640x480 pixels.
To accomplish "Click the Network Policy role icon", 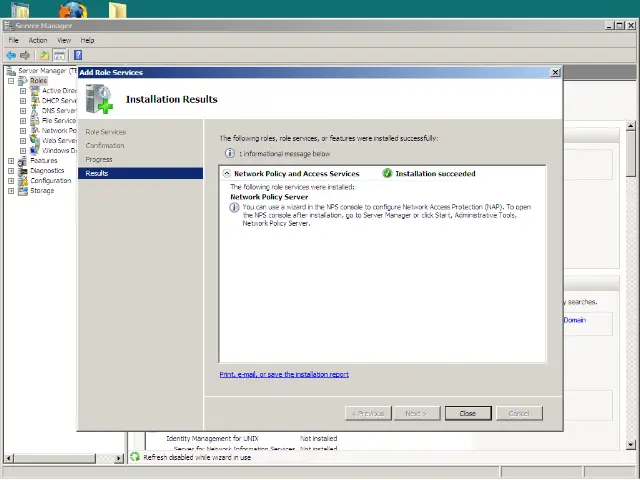I will (35, 131).
